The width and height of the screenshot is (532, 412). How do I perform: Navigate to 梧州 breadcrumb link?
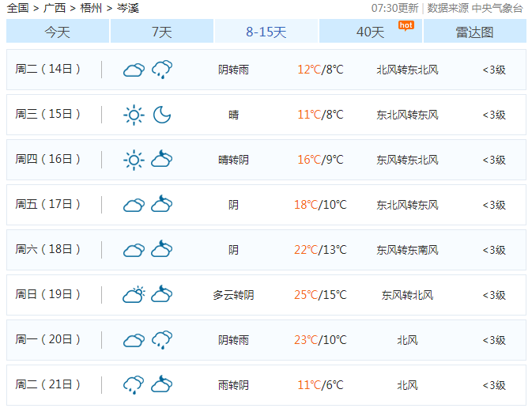91,8
